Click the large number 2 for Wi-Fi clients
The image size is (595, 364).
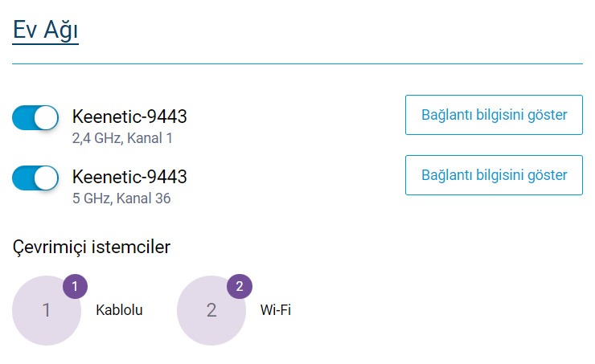(211, 310)
